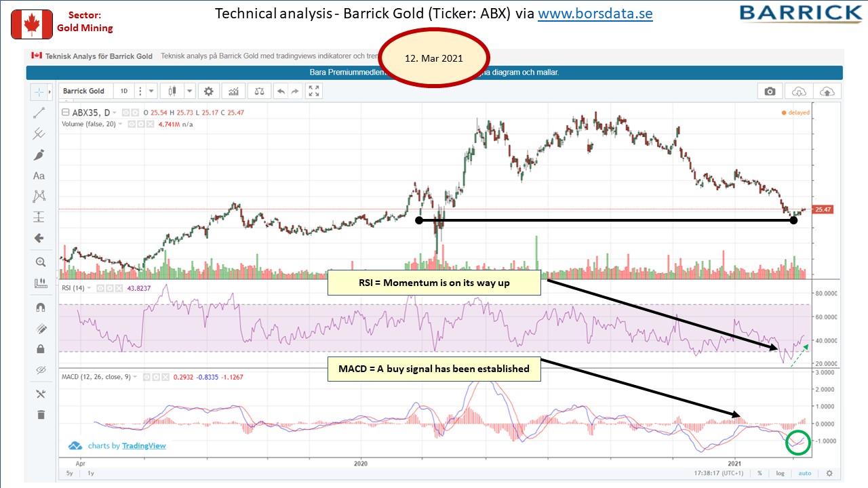The image size is (868, 488).
Task: Hide the MACD indicator using eye icon
Action: tap(147, 377)
